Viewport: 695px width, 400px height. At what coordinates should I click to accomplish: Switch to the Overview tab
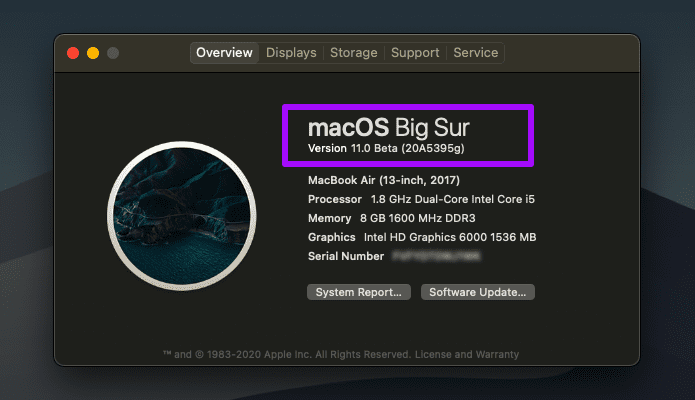click(x=224, y=53)
